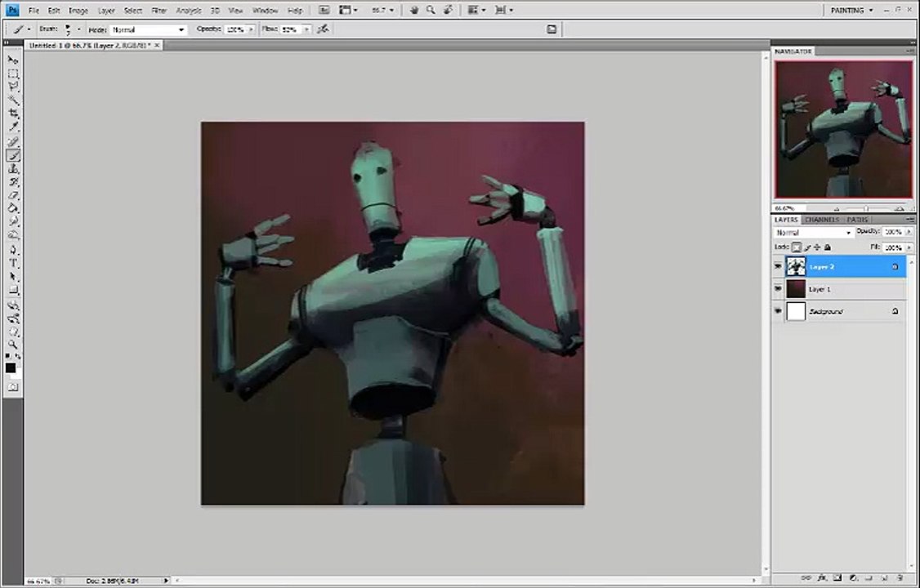Select the Lasso tool

[x=13, y=87]
